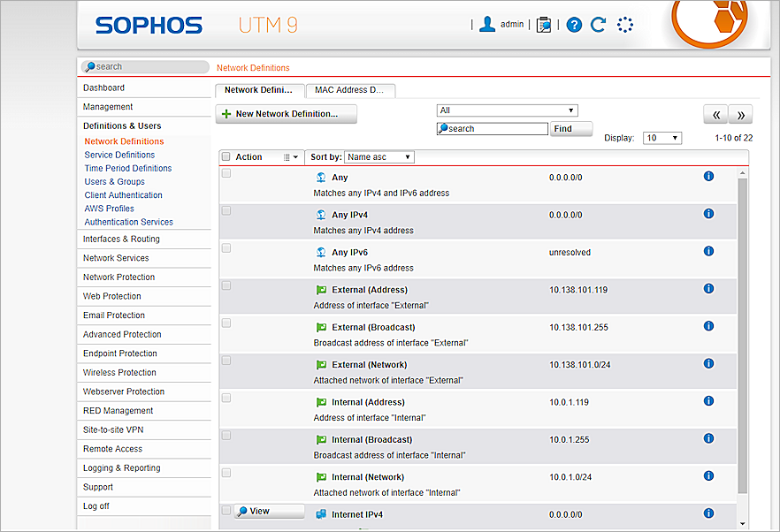Go to previous page arrow button
Image resolution: width=780 pixels, height=532 pixels.
coord(715,114)
